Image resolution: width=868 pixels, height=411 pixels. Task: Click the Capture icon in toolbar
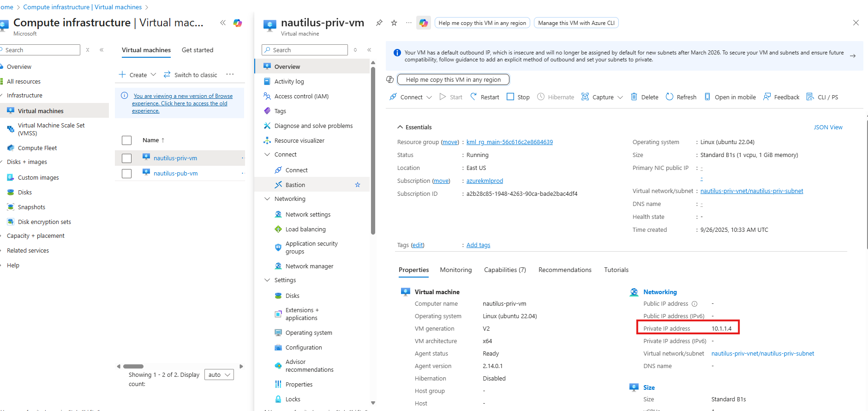point(585,97)
